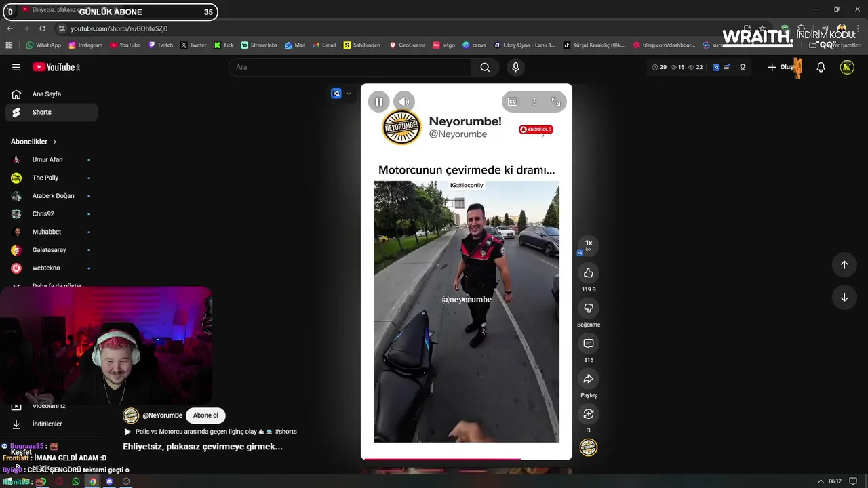Viewport: 868px width, 488px height.
Task: Toggle closed captions on the Short
Action: (513, 102)
